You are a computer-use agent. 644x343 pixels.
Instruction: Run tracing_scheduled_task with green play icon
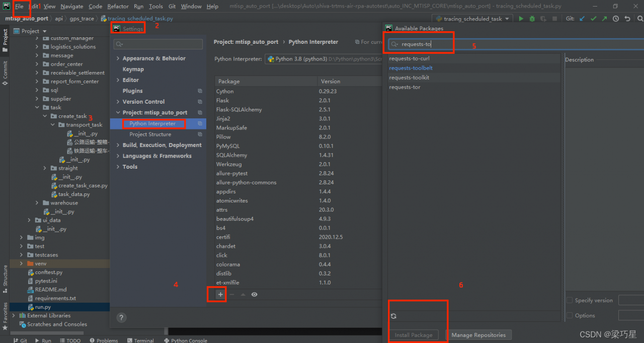(x=521, y=19)
